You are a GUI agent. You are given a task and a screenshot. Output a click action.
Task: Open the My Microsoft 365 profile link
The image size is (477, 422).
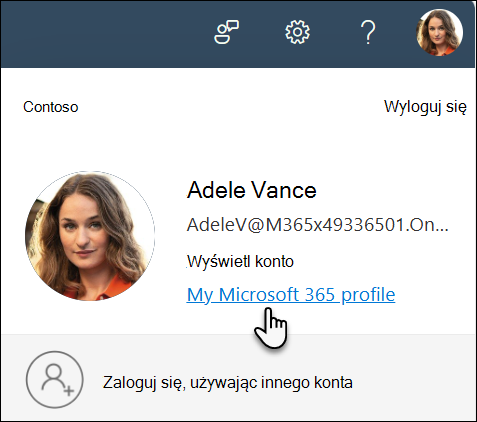[x=291, y=295]
